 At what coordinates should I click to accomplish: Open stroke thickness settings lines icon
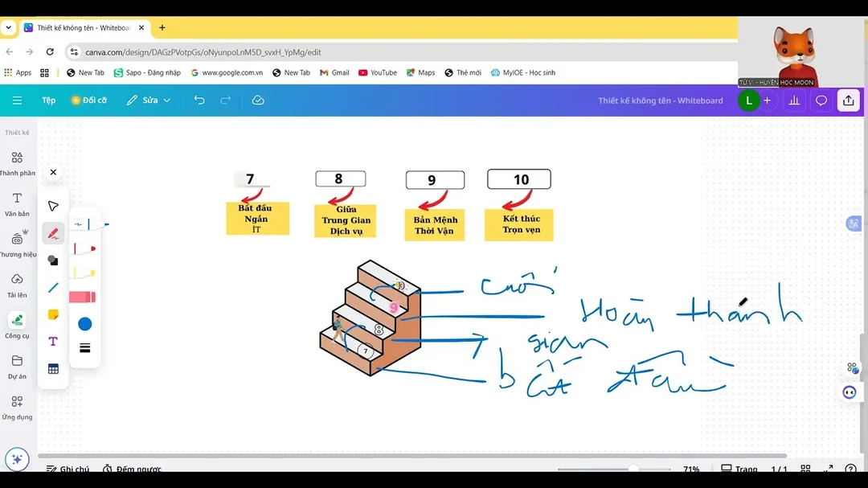point(84,348)
